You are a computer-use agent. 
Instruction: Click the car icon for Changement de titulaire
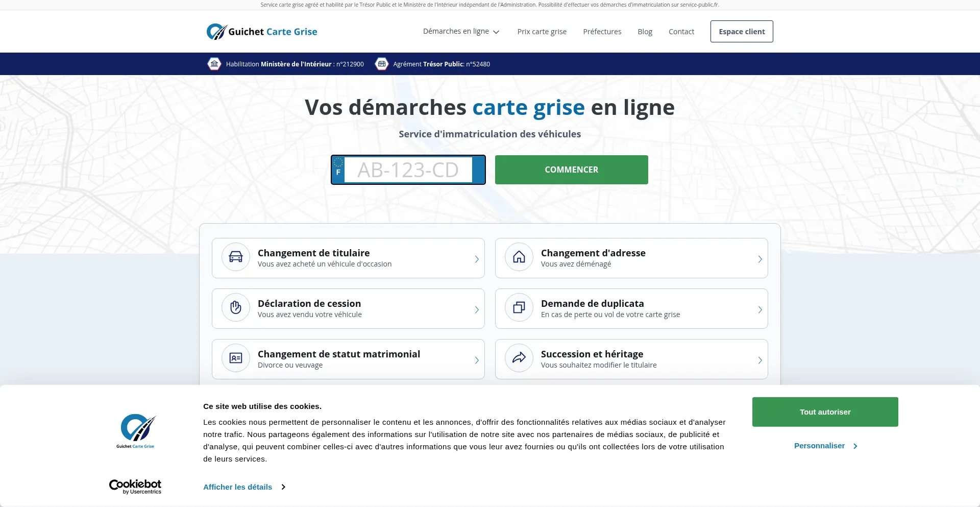[x=235, y=257]
